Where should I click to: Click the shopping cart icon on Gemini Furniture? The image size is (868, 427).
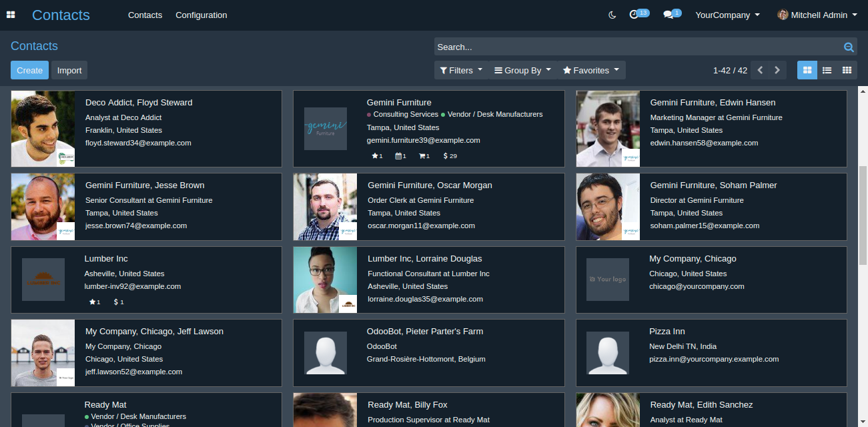coord(422,156)
